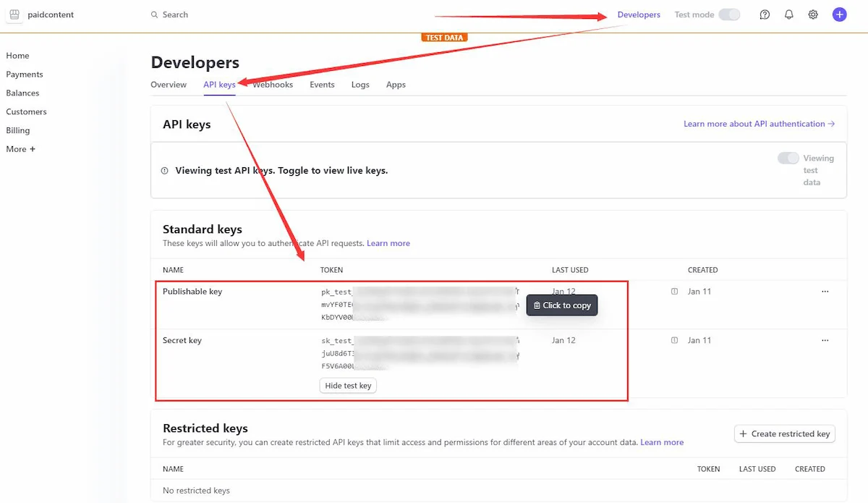Image resolution: width=868 pixels, height=503 pixels.
Task: Click Learn more about API authentication
Action: [x=754, y=123]
